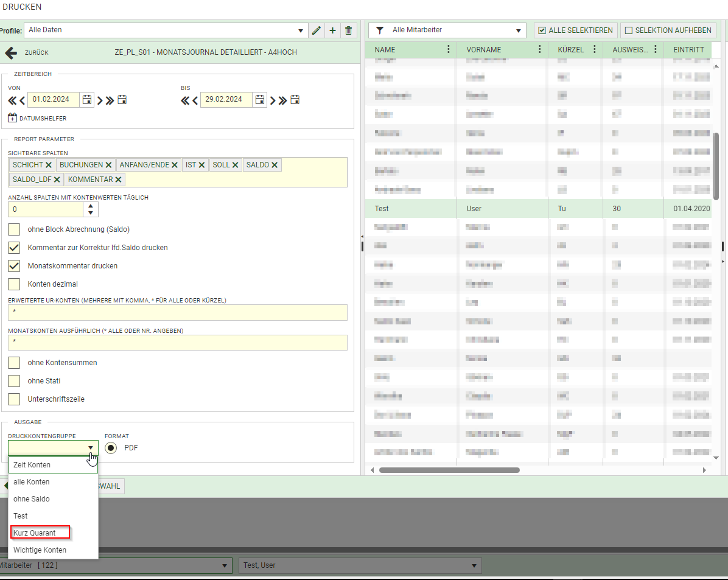Open calendar picker for Von date
Viewport: 728px width, 580px height.
coord(87,100)
